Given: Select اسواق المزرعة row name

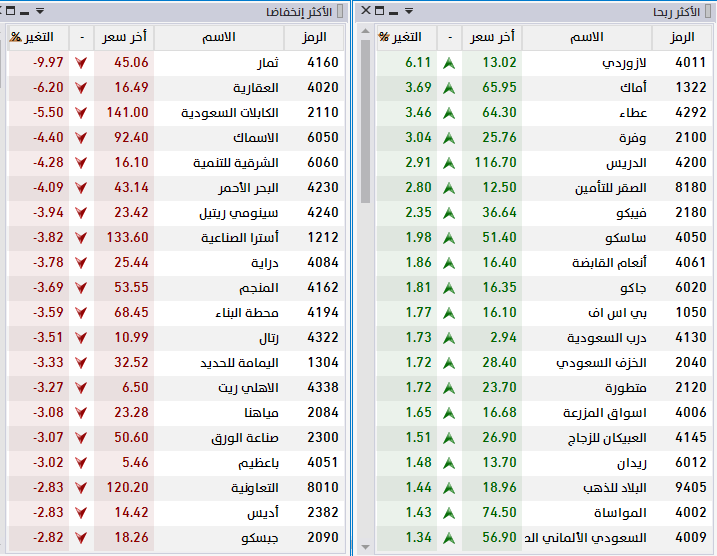Looking at the screenshot, I should point(605,413).
